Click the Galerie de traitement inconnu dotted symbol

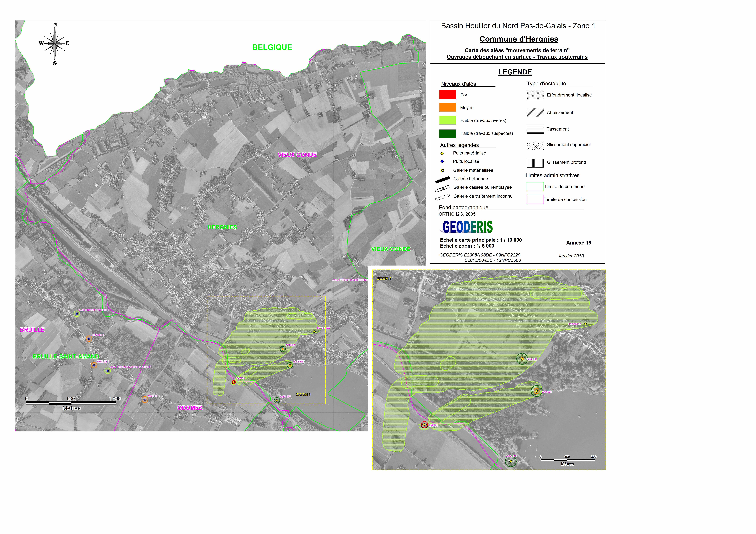443,197
